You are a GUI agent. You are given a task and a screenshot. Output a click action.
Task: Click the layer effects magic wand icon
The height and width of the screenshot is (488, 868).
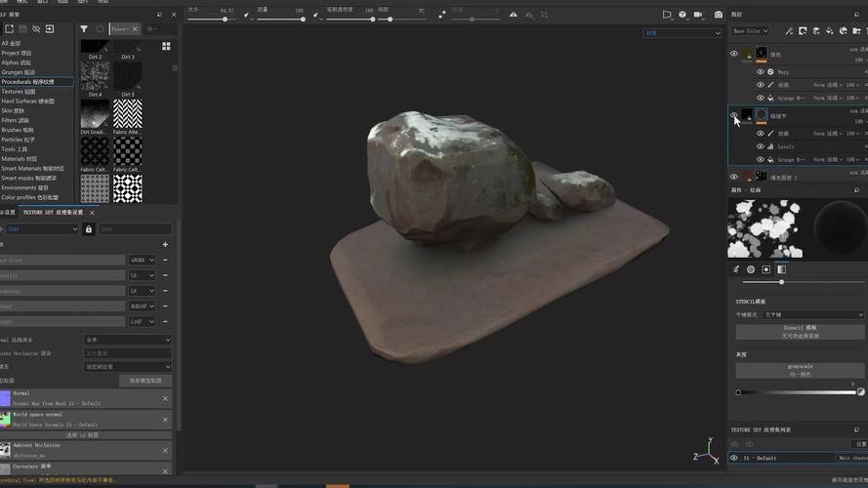click(x=789, y=31)
